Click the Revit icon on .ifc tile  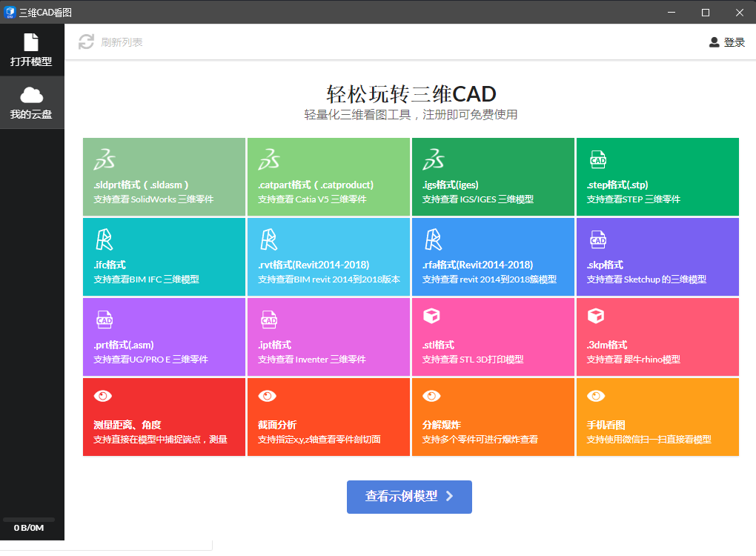(x=104, y=239)
